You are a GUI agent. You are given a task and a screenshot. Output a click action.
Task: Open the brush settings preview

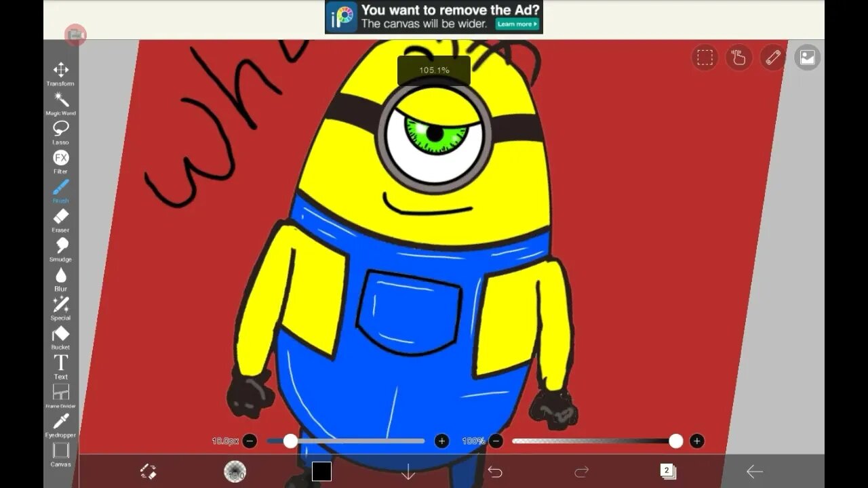point(235,471)
